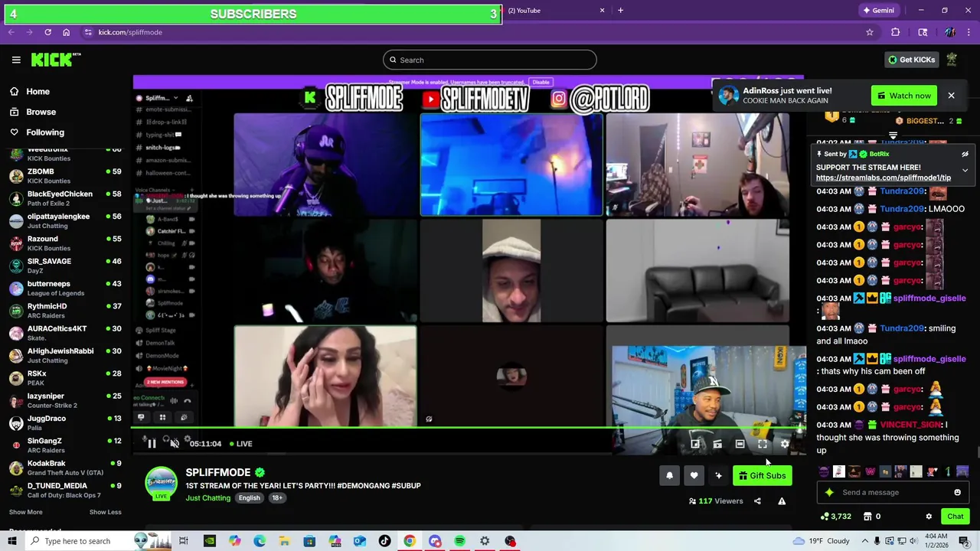
Task: Close the YouTube tab
Action: click(602, 11)
